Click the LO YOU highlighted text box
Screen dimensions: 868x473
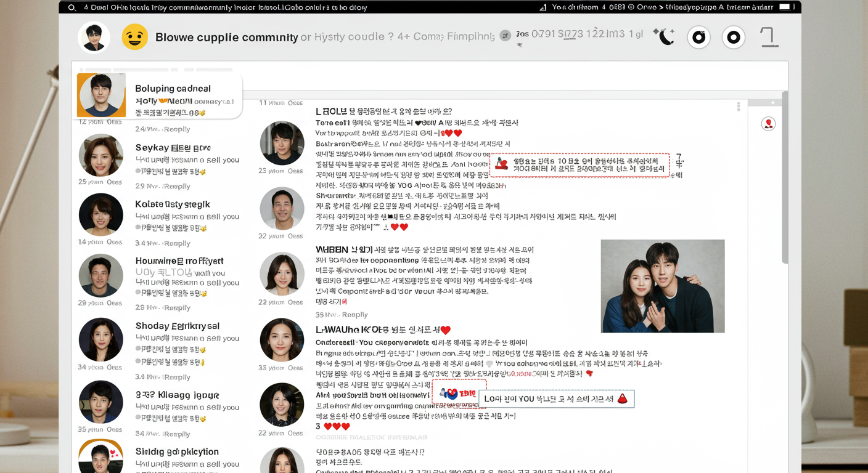(x=557, y=399)
